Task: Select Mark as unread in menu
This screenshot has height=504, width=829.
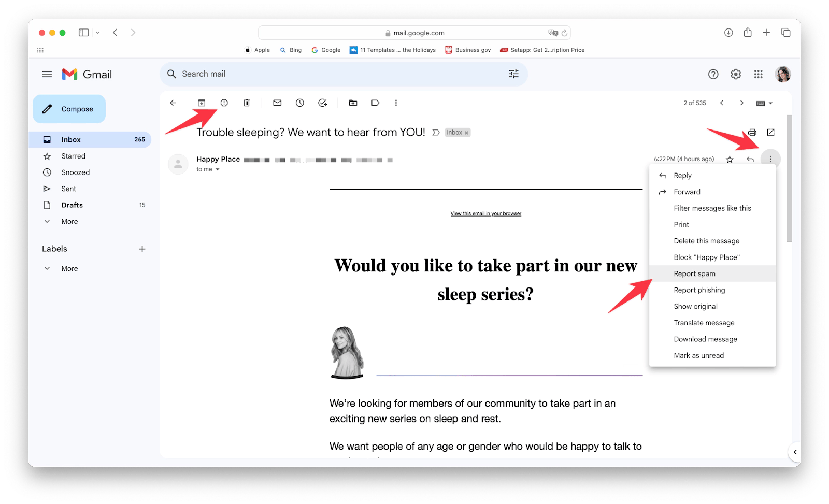Action: (712, 356)
